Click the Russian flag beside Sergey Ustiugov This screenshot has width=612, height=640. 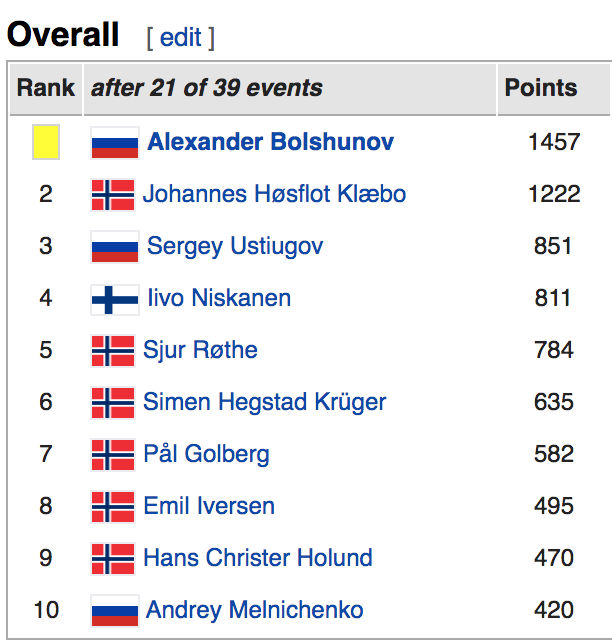pos(114,246)
